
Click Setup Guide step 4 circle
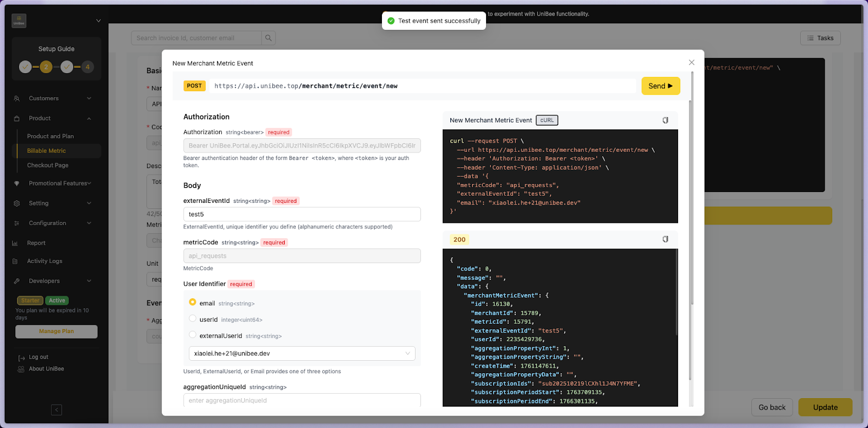point(87,67)
